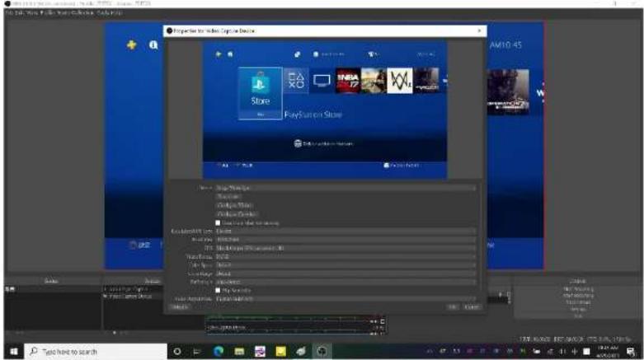Open the Video Format dropdown
This screenshot has height=360, width=644.
click(x=346, y=257)
